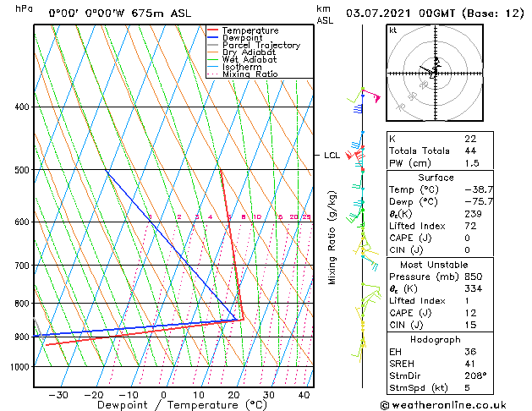Click the hPa unit label
This screenshot has width=532, height=411.
click(x=24, y=8)
